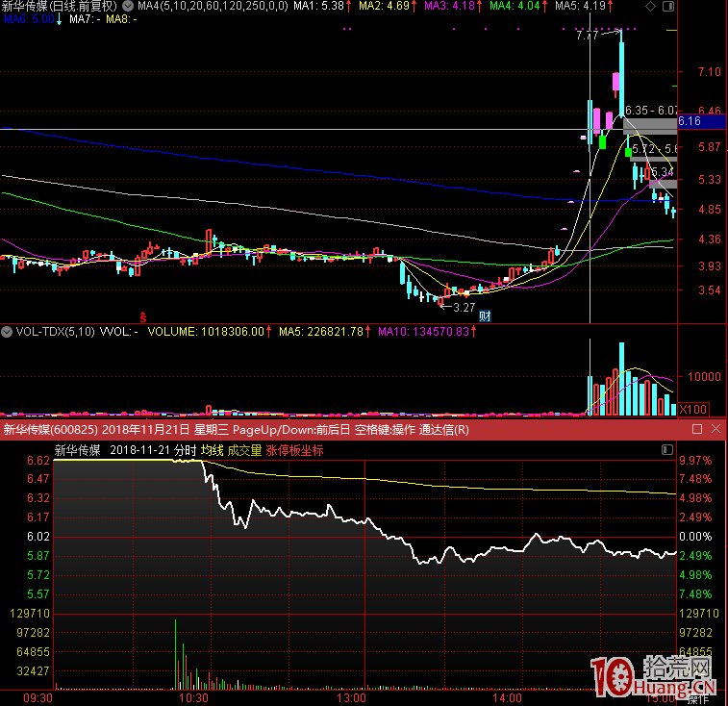728x706 pixels.
Task: Click the 新华传媒(日线.前复权) chart title
Action: pos(60,6)
